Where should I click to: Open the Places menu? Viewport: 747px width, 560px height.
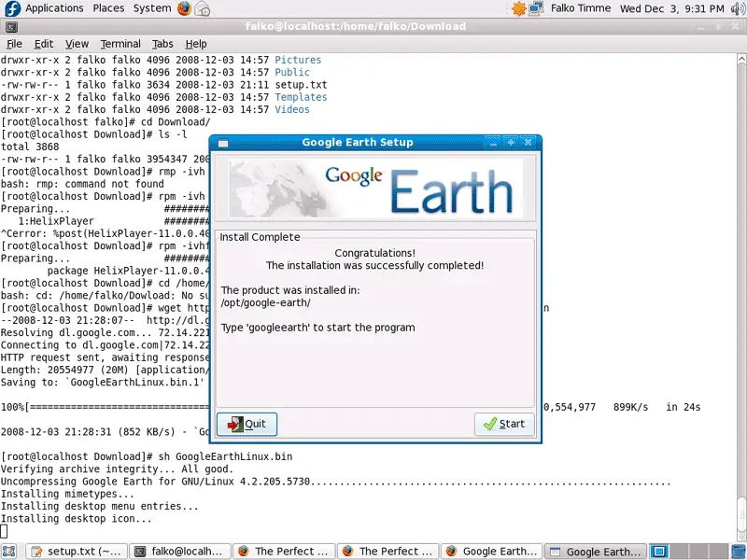(x=108, y=8)
